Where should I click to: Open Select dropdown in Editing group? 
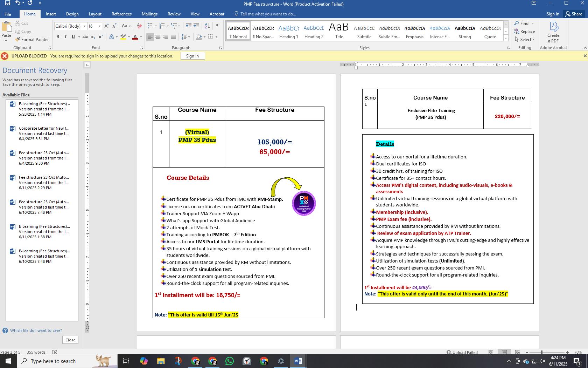524,40
